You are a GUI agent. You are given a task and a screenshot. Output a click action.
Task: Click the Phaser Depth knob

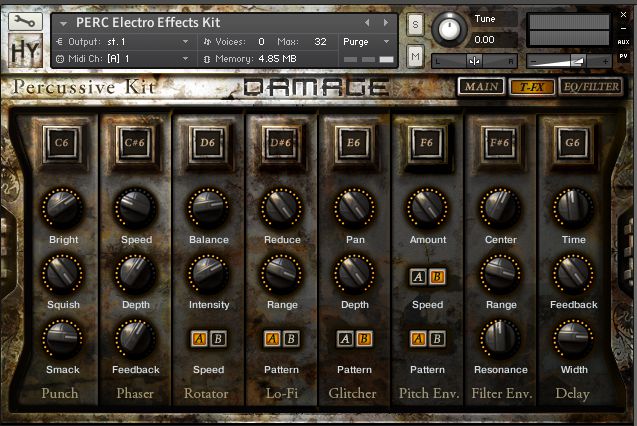136,274
